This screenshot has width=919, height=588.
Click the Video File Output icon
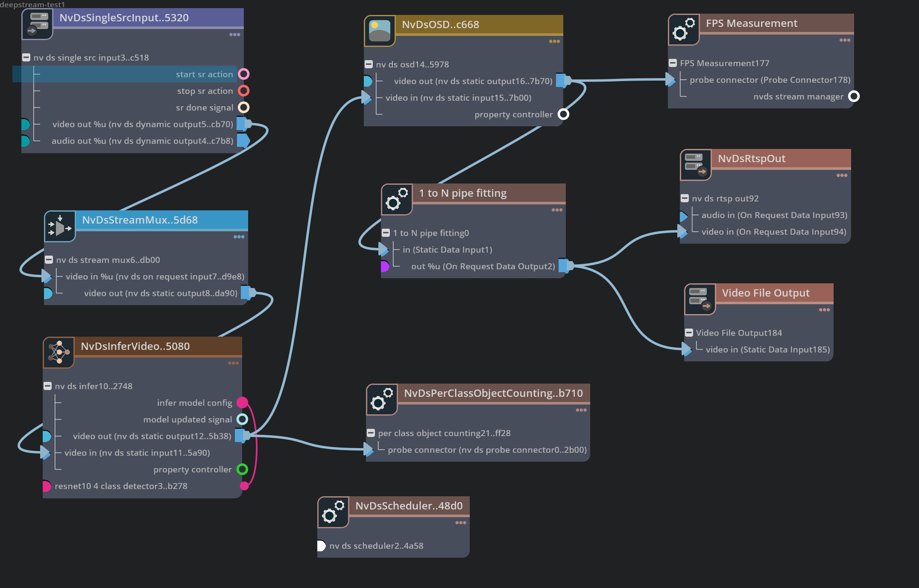click(700, 299)
